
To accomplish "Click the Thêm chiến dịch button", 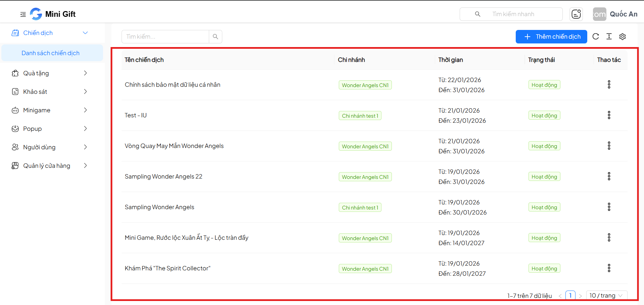I will [551, 37].
